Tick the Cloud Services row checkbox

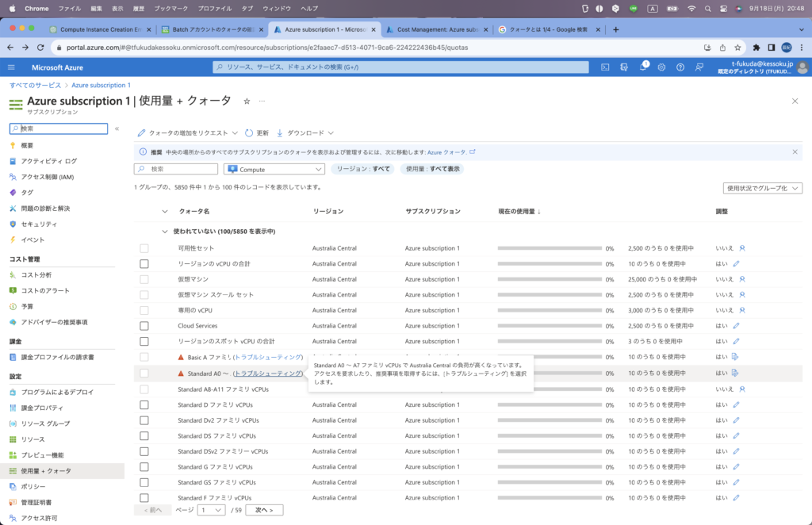(x=144, y=326)
